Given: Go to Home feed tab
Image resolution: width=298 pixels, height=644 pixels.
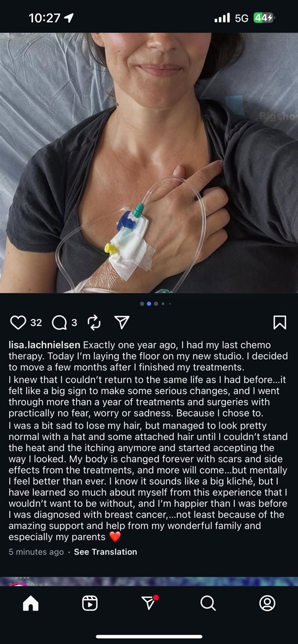Looking at the screenshot, I should tap(30, 603).
